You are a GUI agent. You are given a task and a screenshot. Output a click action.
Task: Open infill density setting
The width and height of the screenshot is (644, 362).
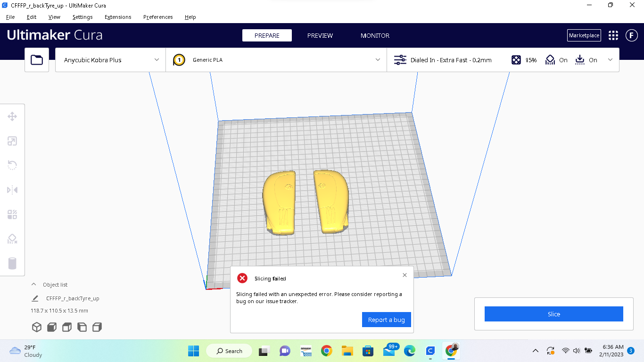(x=523, y=60)
